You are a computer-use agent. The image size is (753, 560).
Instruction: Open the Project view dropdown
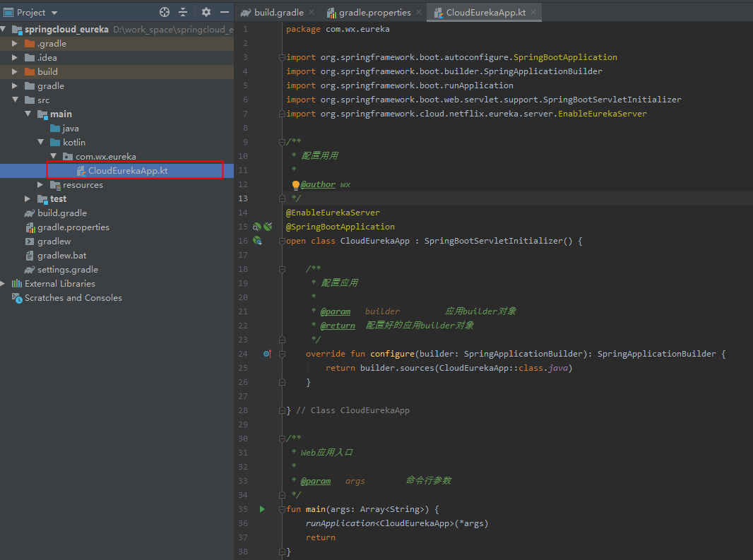pos(54,13)
